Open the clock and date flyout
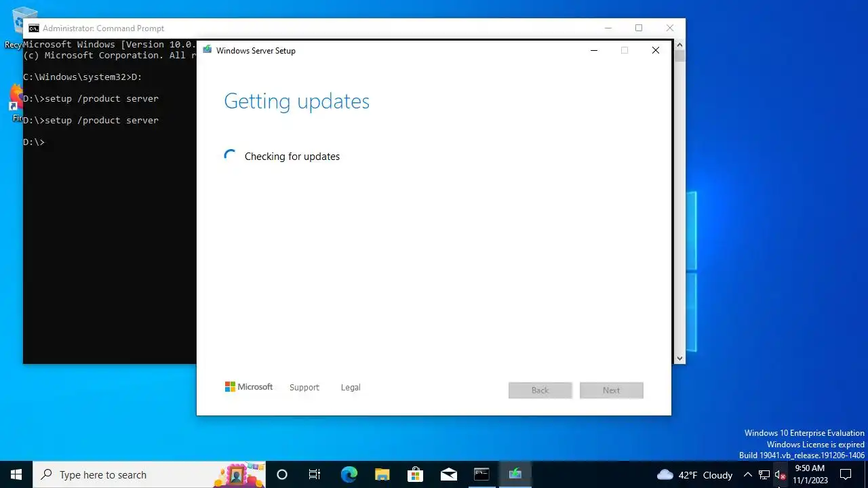Screen dimensions: 868x488 (x=810, y=474)
